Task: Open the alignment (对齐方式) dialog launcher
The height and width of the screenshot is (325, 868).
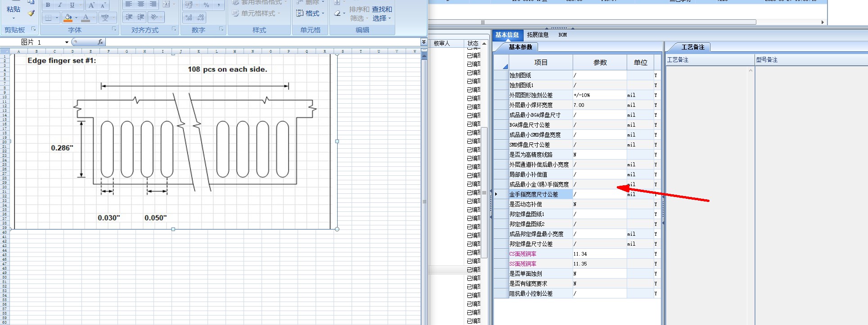Action: pos(174,29)
